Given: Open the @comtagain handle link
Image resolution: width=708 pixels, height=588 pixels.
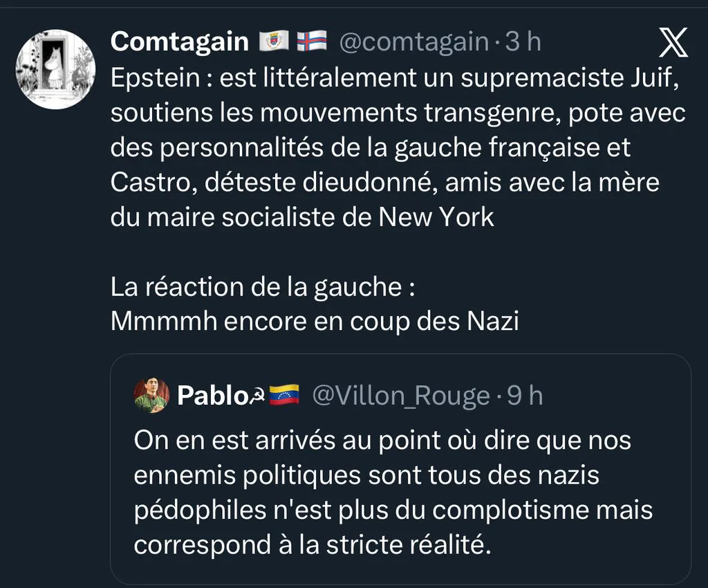Looking at the screenshot, I should [x=414, y=42].
